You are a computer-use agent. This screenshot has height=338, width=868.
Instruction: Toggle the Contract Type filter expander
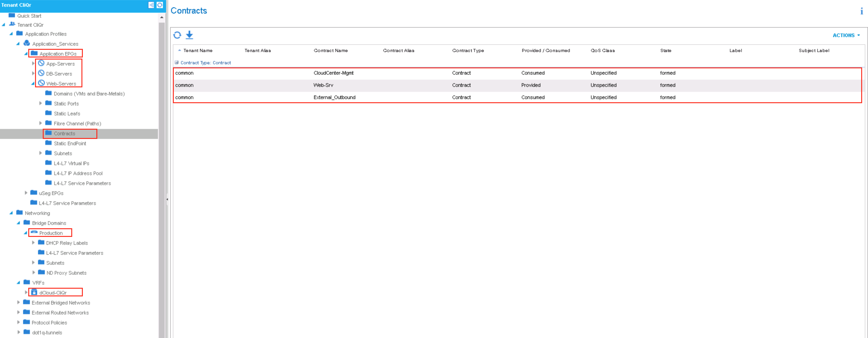[176, 62]
